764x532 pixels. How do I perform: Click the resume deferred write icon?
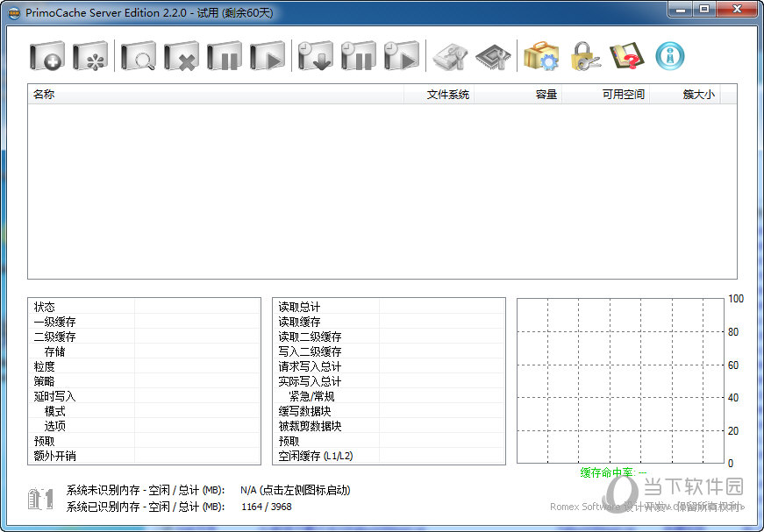pyautogui.click(x=401, y=56)
